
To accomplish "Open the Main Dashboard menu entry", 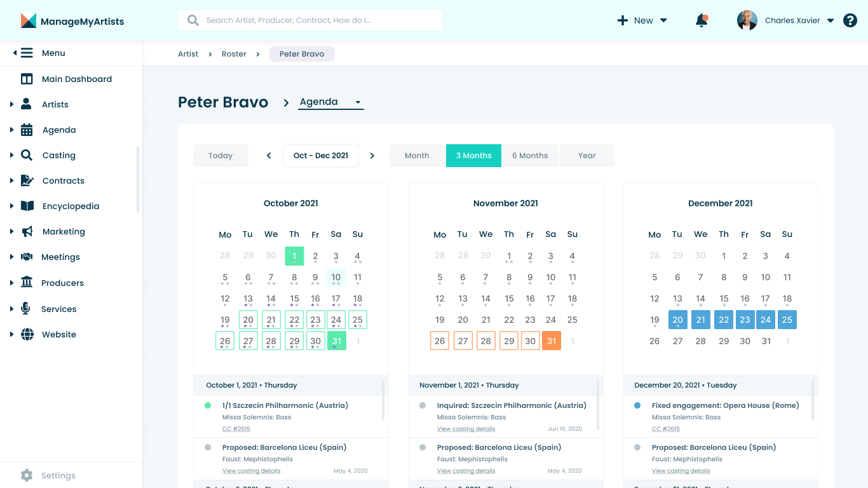I will pos(77,79).
